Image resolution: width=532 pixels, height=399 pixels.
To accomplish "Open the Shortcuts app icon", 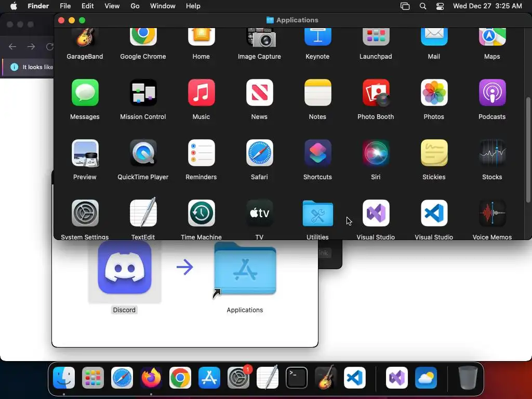I will coord(317,153).
